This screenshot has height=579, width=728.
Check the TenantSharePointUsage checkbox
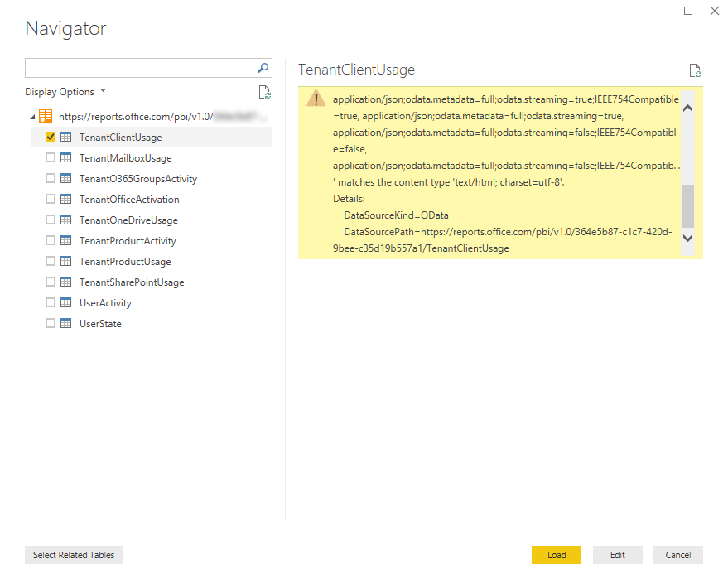(51, 282)
